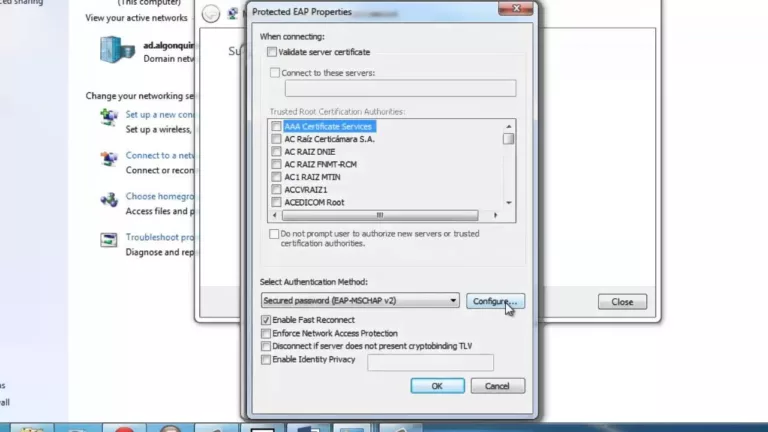The image size is (768, 432).
Task: Open Connect to a network link
Action: [x=160, y=155]
